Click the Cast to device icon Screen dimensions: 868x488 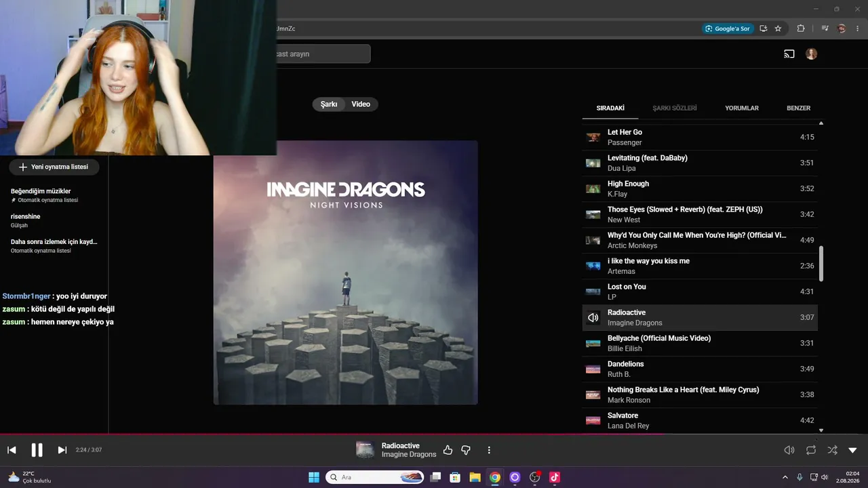tap(789, 54)
